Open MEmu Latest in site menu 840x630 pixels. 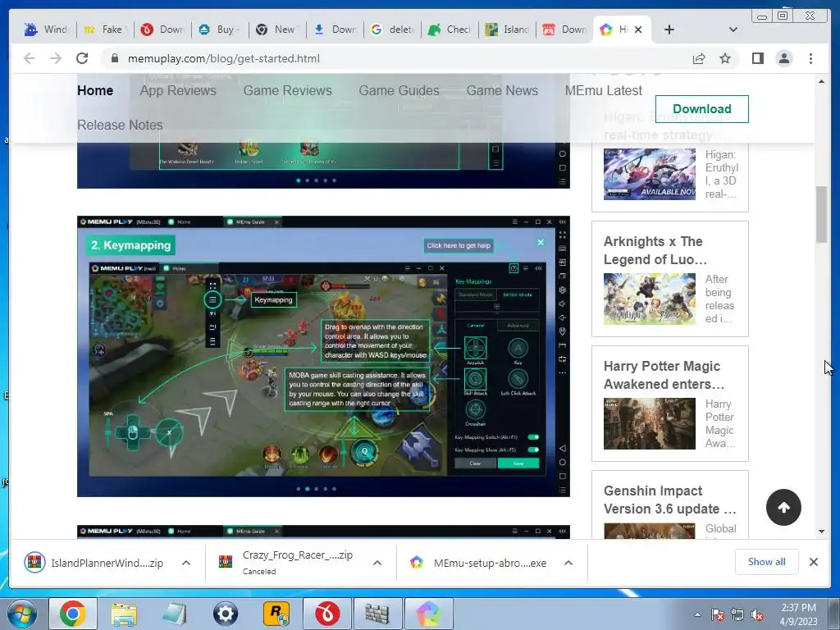(603, 90)
